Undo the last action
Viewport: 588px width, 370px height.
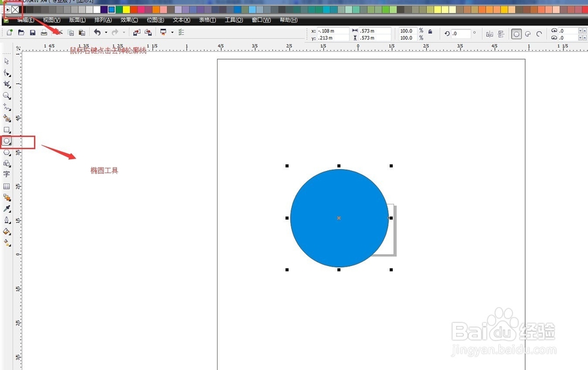pos(97,32)
